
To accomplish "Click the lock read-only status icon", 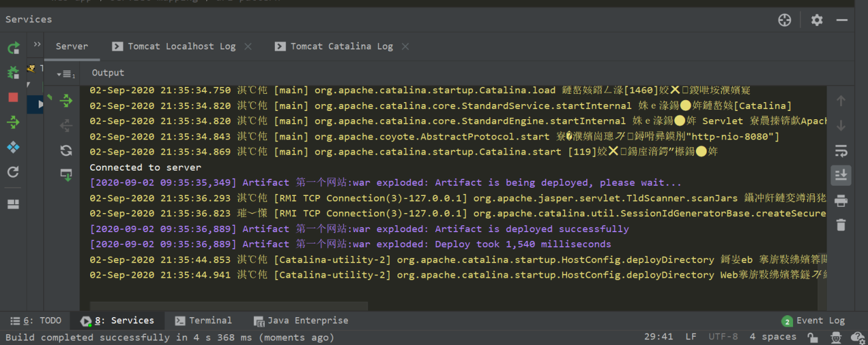I will point(812,337).
